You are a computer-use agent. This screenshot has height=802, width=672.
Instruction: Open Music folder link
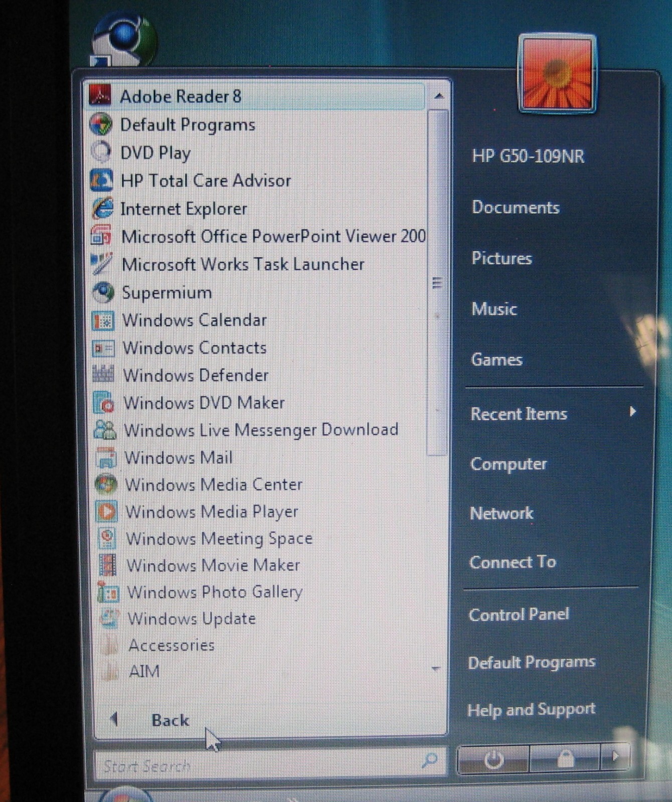pyautogui.click(x=494, y=309)
